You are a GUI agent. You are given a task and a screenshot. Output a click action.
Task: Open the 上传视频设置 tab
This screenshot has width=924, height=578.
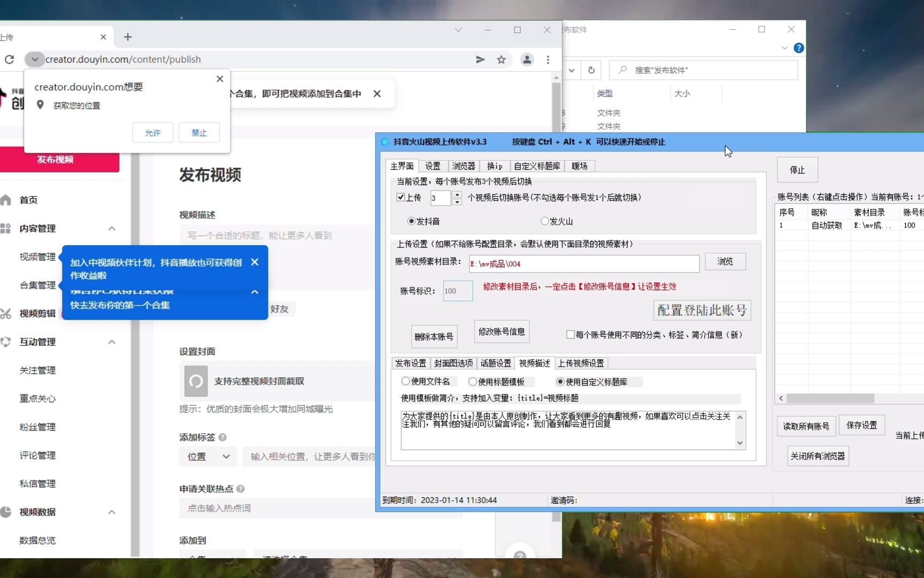581,363
